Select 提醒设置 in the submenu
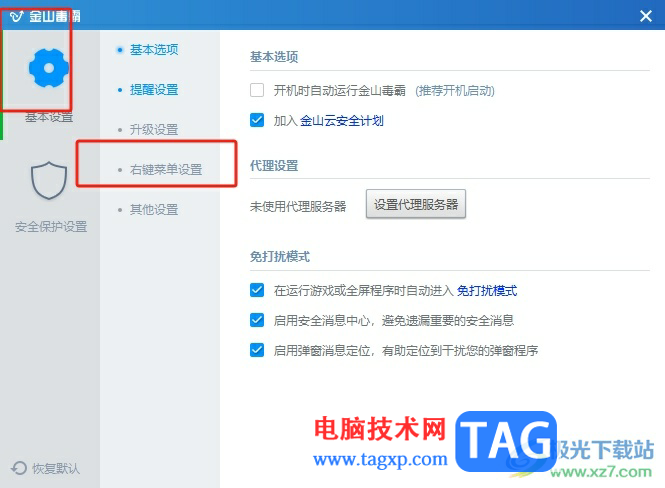Screen dimensions: 665x488 pyautogui.click(x=154, y=89)
